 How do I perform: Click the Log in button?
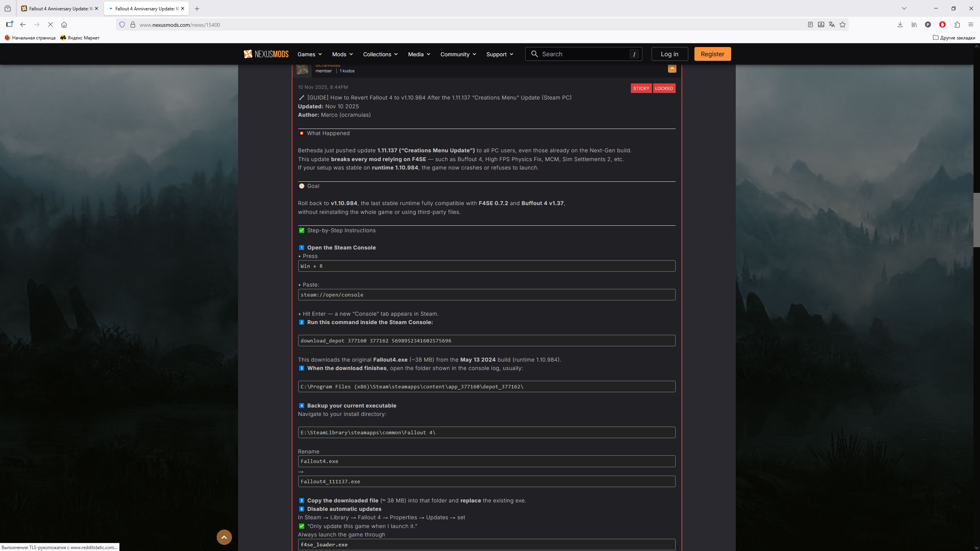click(x=669, y=54)
